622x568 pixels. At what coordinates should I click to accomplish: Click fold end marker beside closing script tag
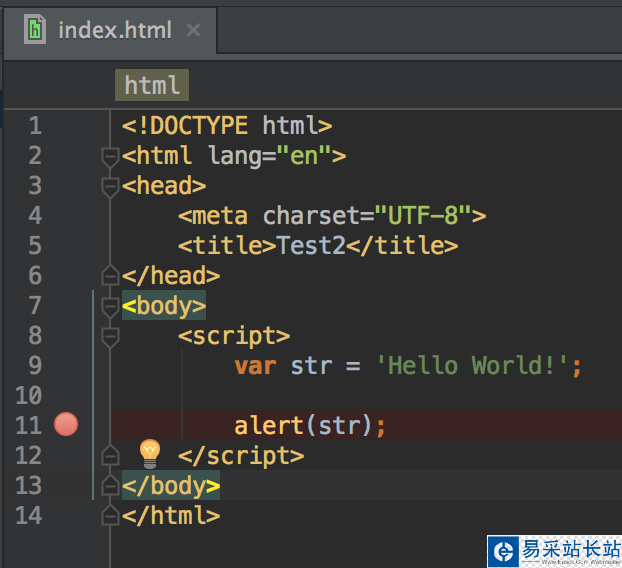tap(110, 456)
